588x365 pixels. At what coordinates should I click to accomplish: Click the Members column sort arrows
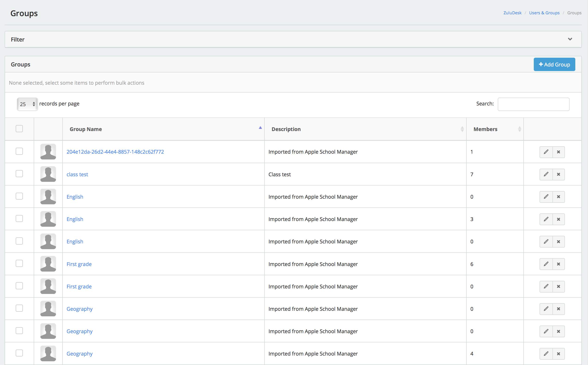coord(519,129)
